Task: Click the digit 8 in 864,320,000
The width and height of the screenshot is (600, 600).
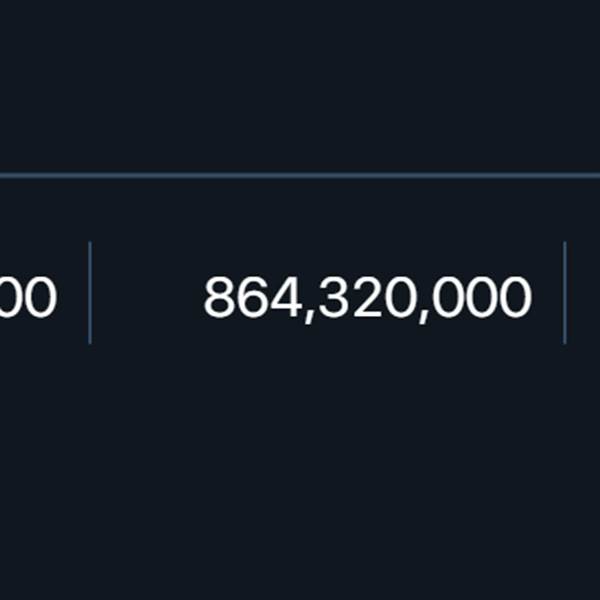Action: pyautogui.click(x=219, y=297)
